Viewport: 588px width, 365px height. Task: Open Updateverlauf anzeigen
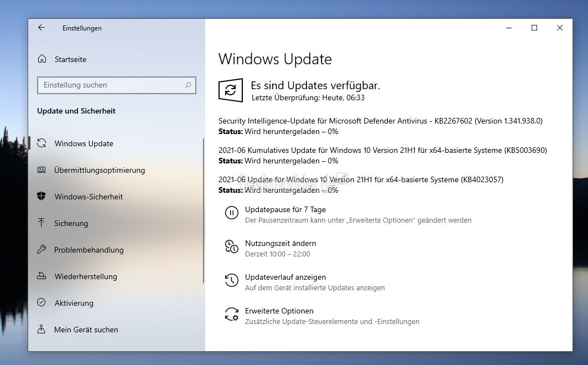[x=285, y=277]
